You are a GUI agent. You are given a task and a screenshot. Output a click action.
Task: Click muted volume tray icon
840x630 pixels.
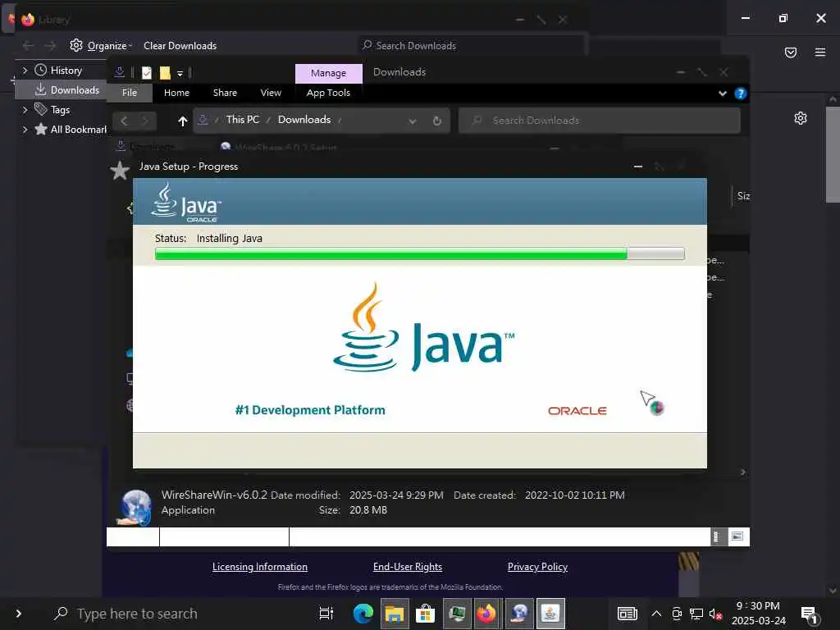[715, 614]
